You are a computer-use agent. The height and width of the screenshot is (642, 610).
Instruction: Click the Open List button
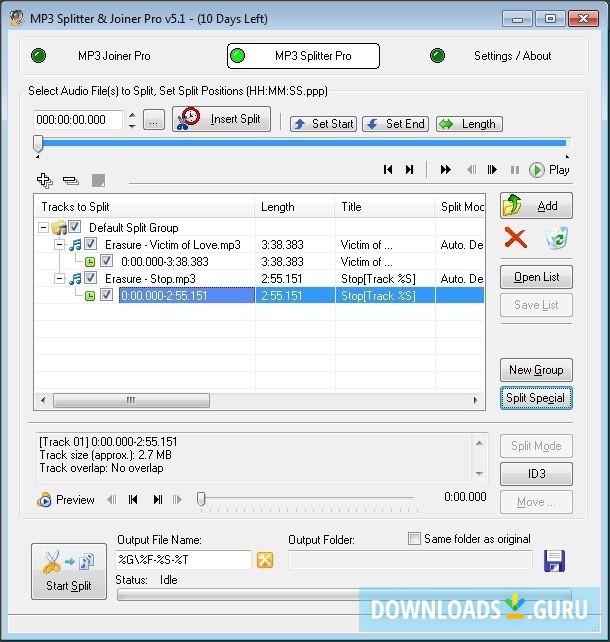536,277
